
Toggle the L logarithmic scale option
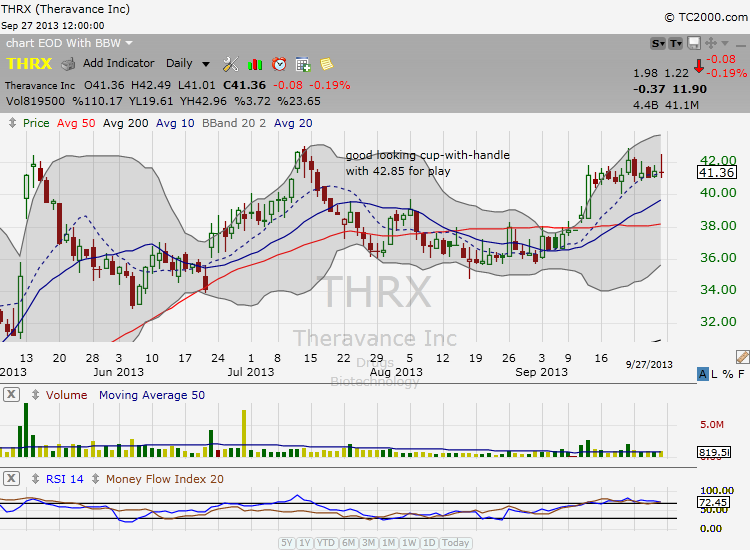point(714,374)
